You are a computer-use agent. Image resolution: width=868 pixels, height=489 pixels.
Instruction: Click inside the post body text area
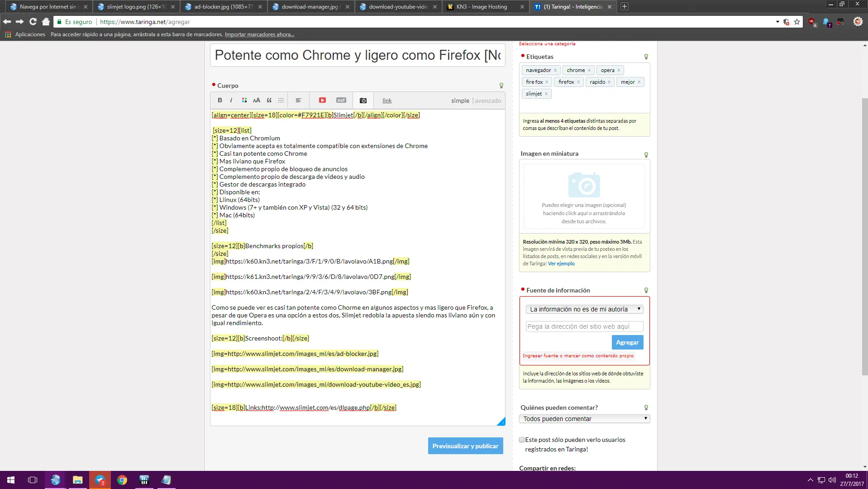pyautogui.click(x=358, y=267)
